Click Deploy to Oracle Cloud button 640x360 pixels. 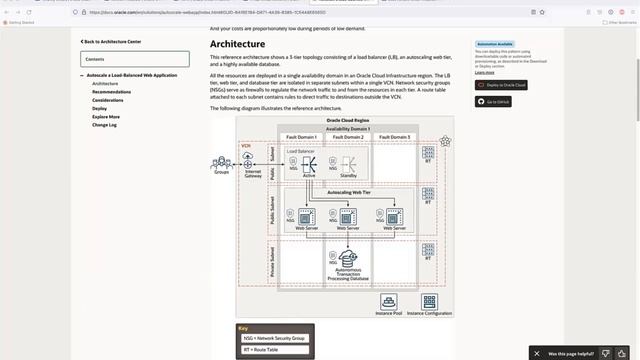501,85
